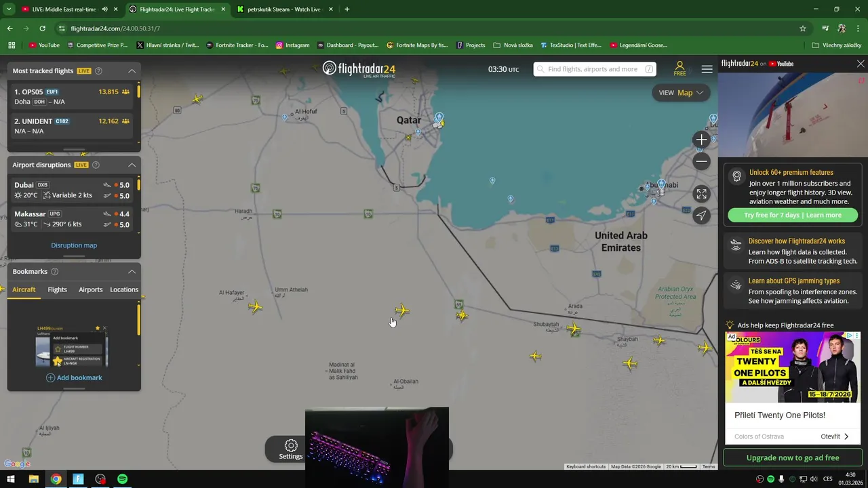Open the hamburger main menu

click(x=707, y=69)
